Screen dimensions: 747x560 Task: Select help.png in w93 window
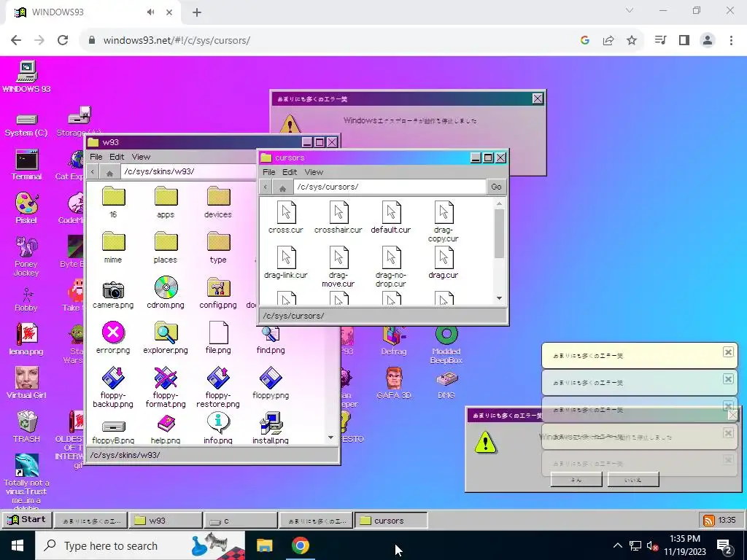[x=166, y=429]
